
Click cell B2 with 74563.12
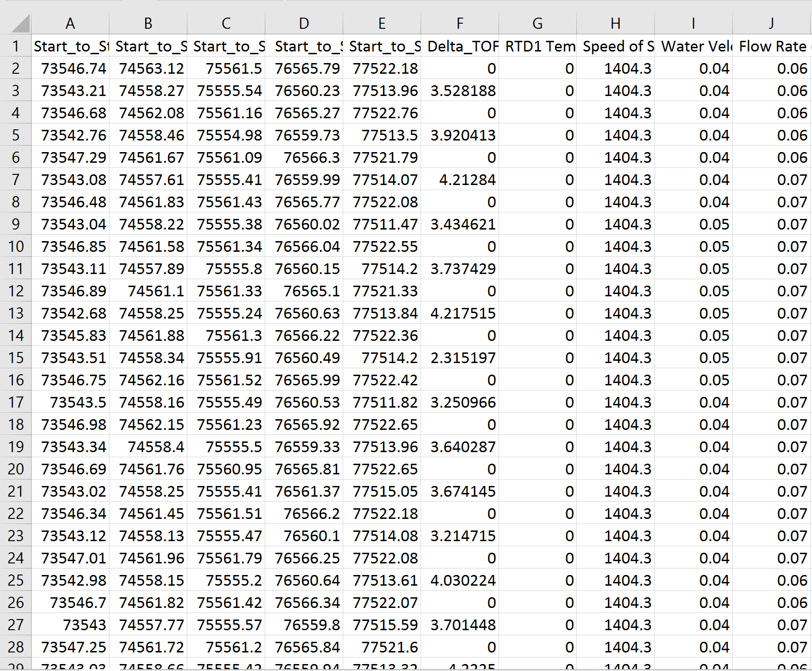point(148,68)
